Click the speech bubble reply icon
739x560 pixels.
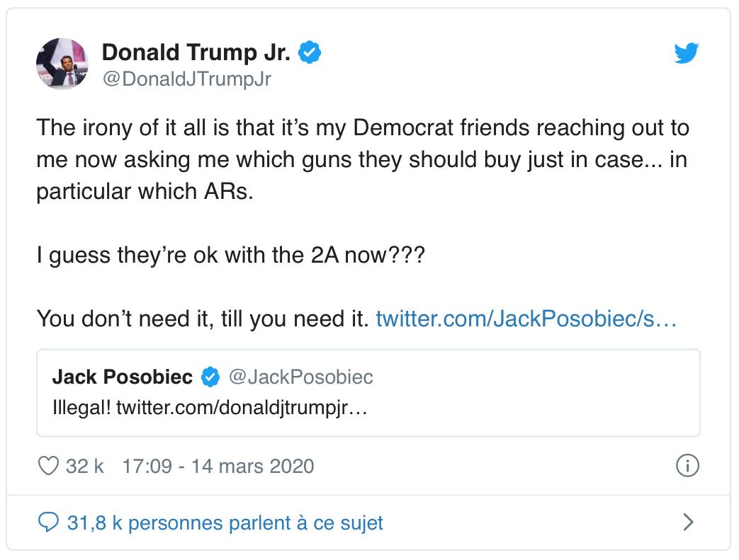[x=47, y=522]
